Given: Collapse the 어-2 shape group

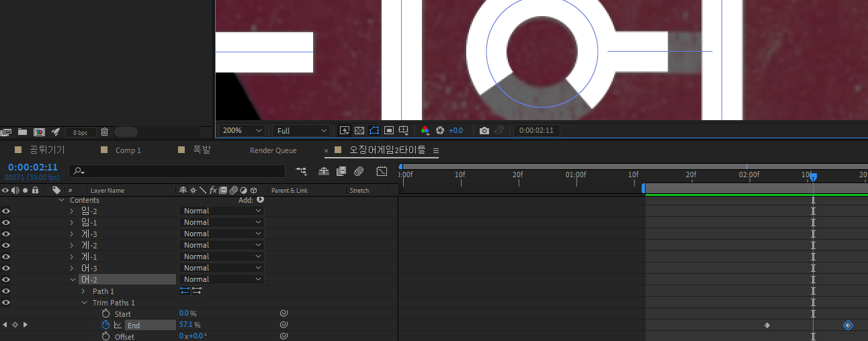Looking at the screenshot, I should [73, 279].
